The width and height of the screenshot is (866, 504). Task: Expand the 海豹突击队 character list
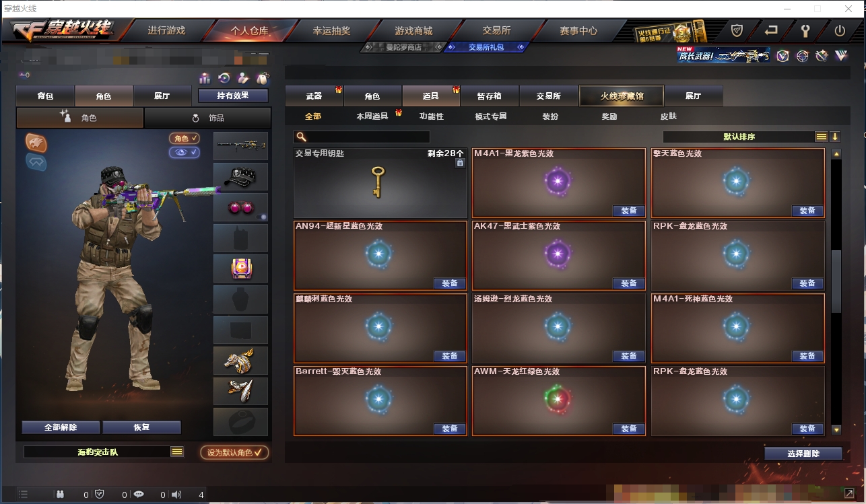[x=177, y=452]
